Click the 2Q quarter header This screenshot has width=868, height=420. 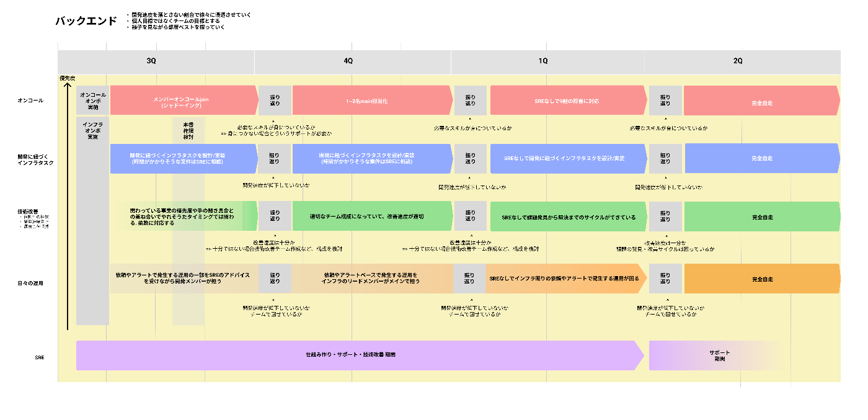(x=738, y=61)
